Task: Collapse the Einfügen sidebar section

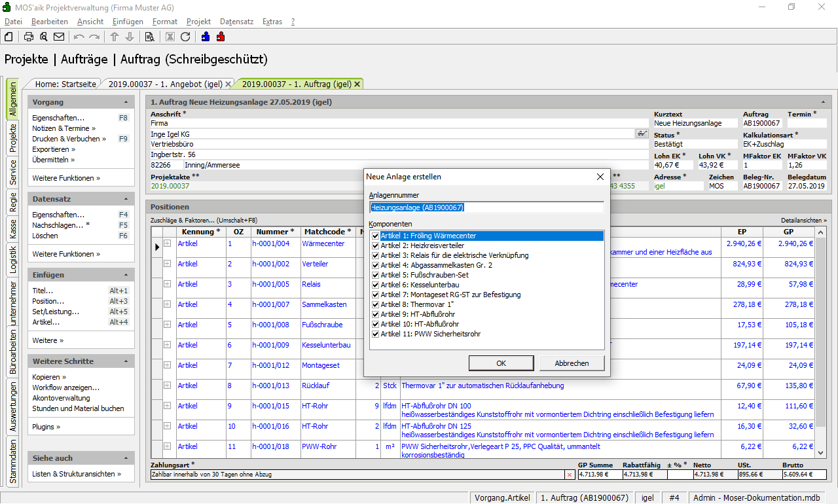Action: (x=126, y=276)
